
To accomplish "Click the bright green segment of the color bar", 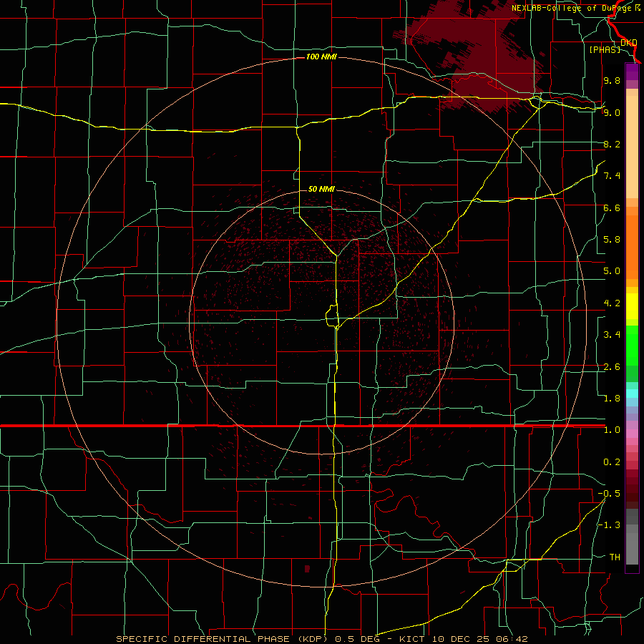I will point(632,345).
